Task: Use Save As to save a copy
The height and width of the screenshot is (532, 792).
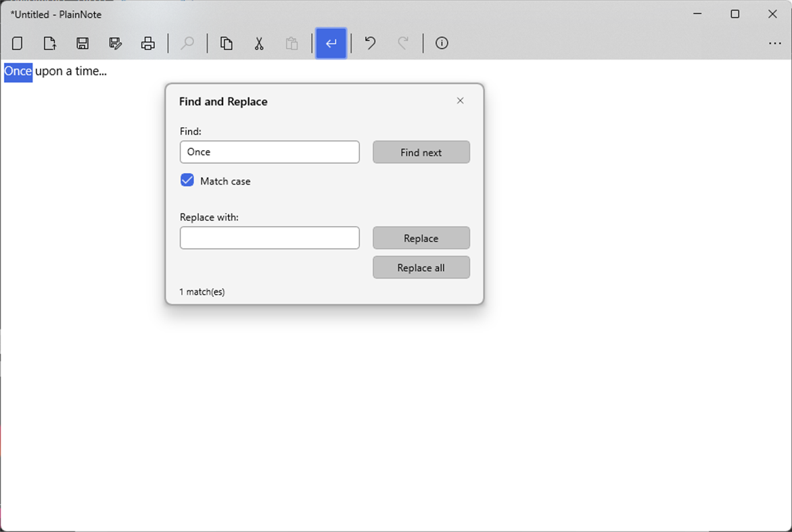Action: tap(115, 43)
